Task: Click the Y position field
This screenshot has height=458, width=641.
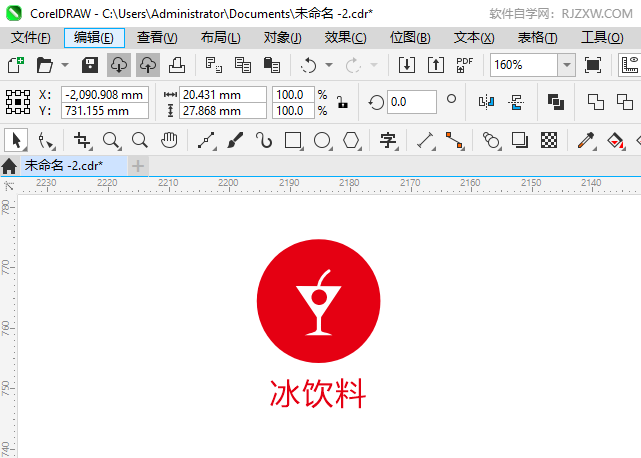Action: (105, 110)
